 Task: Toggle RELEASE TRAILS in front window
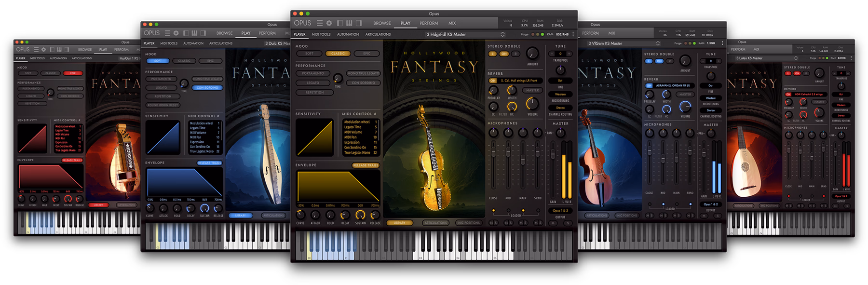click(x=366, y=165)
